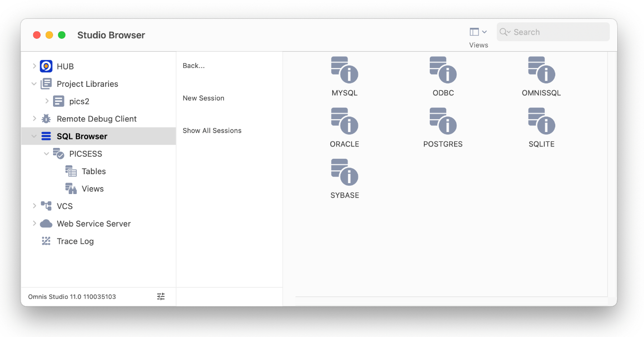Click the Tables icon under PICSESS

point(71,171)
